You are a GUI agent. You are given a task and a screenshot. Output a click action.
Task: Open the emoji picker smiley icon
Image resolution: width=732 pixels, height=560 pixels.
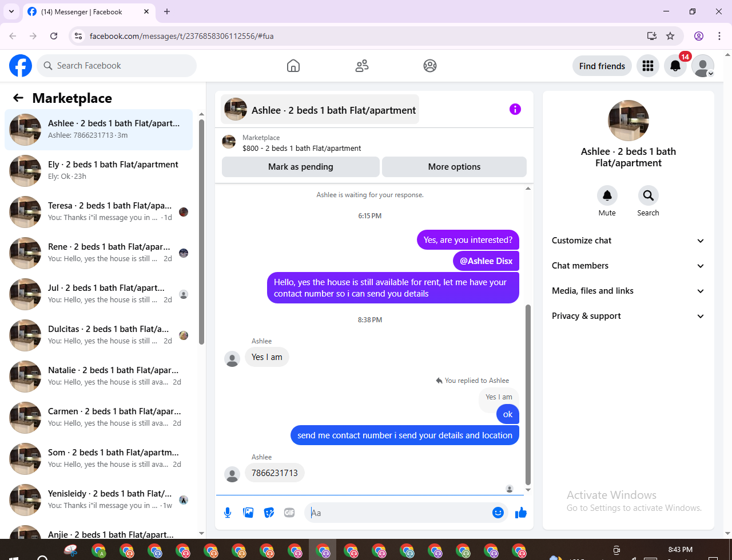498,513
